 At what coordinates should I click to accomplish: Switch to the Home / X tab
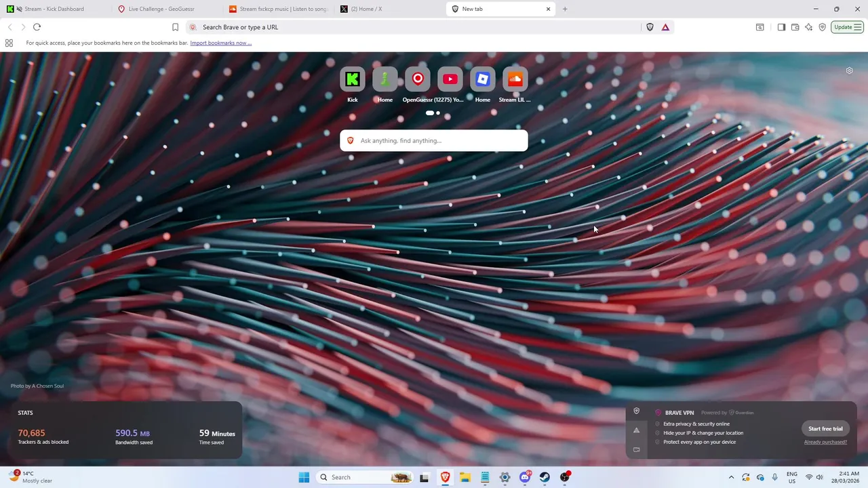point(389,9)
